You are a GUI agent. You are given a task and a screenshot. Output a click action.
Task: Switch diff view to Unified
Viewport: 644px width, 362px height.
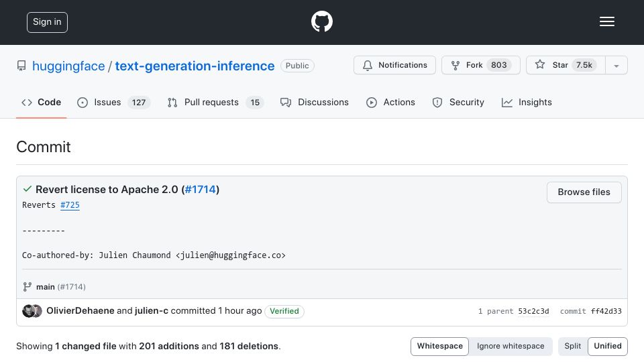click(608, 346)
